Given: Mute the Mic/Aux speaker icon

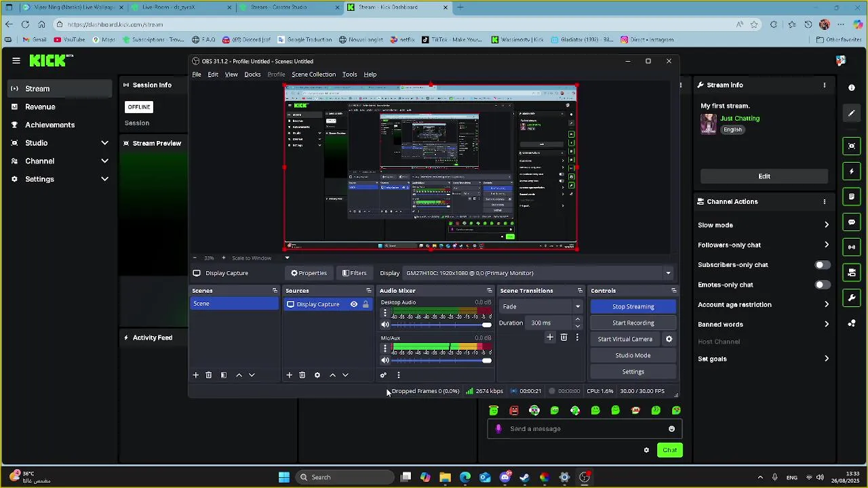Looking at the screenshot, I should coord(385,361).
